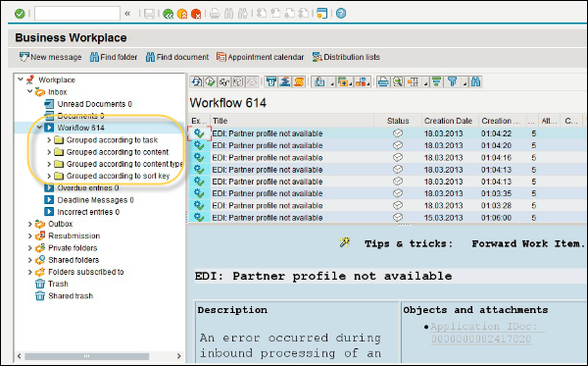The width and height of the screenshot is (588, 366).
Task: Click the Set Filter funnel icon
Action: point(453,81)
